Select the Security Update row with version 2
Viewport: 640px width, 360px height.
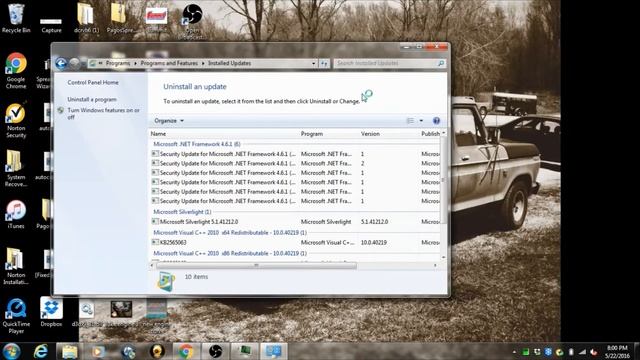pyautogui.click(x=295, y=163)
